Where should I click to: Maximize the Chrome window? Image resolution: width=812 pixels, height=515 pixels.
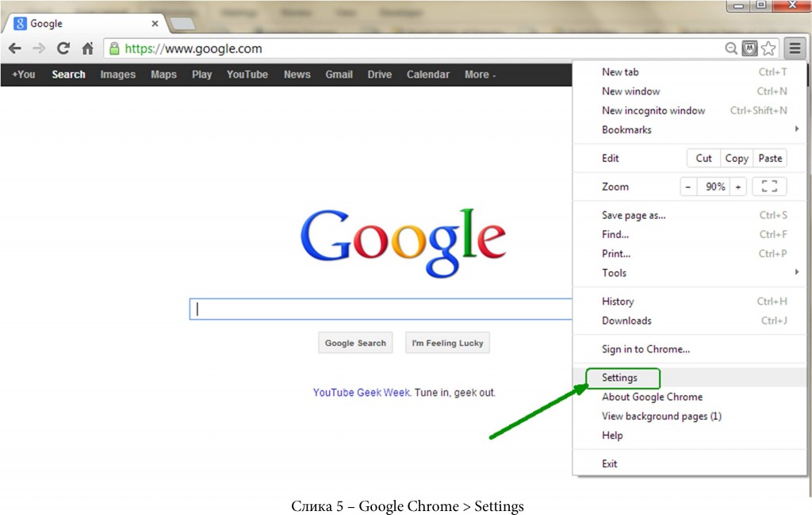click(x=761, y=6)
